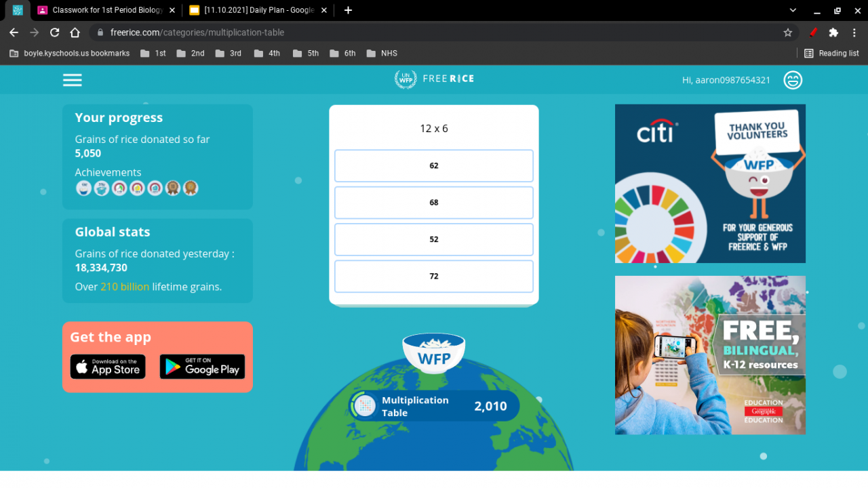Switch to the Daily Plan Google tab
This screenshot has width=868, height=488.
258,10
